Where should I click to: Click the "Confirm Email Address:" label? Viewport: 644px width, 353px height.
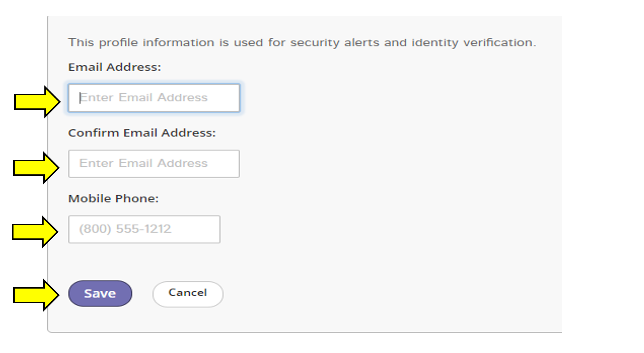pyautogui.click(x=142, y=133)
